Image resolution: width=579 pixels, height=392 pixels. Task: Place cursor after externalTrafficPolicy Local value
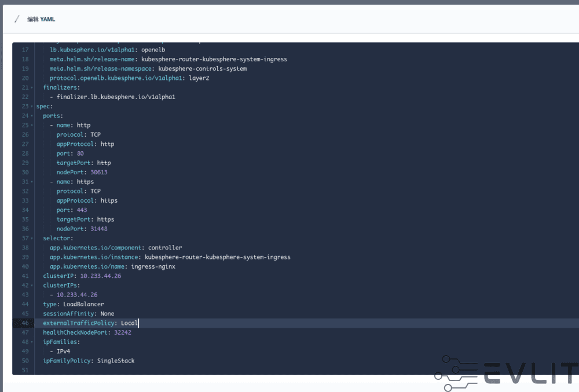coord(138,323)
